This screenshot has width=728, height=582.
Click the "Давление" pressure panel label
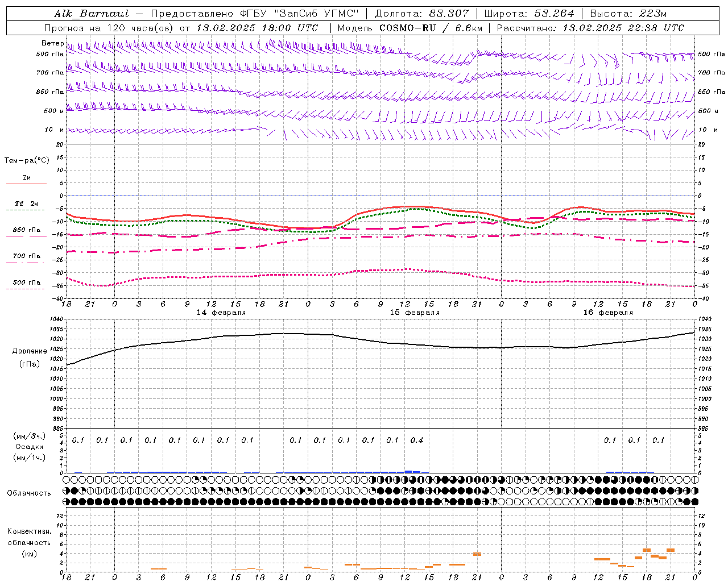[30, 351]
